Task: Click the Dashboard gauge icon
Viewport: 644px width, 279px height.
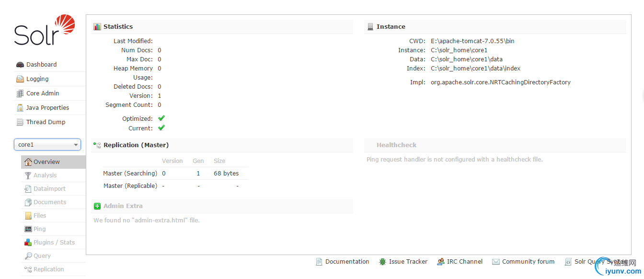Action: (20, 65)
